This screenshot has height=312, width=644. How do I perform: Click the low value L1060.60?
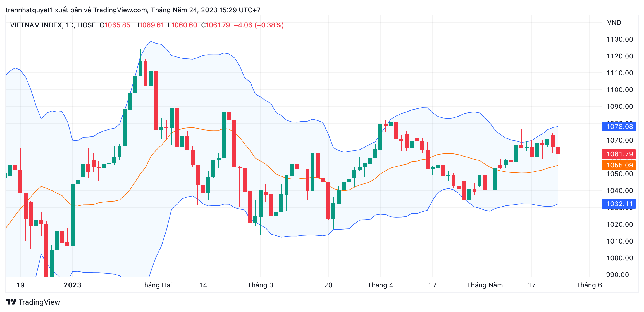tap(182, 25)
